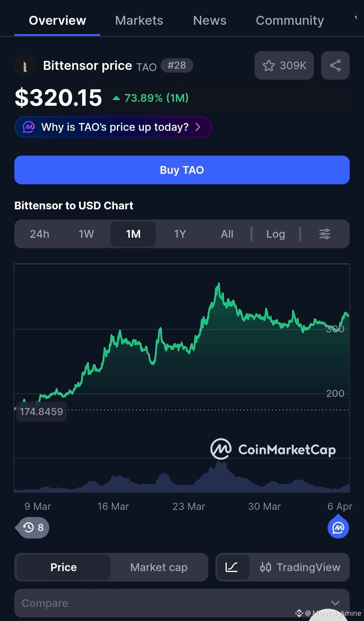Tap the Buy TAO button
364x621 pixels.
click(x=182, y=170)
